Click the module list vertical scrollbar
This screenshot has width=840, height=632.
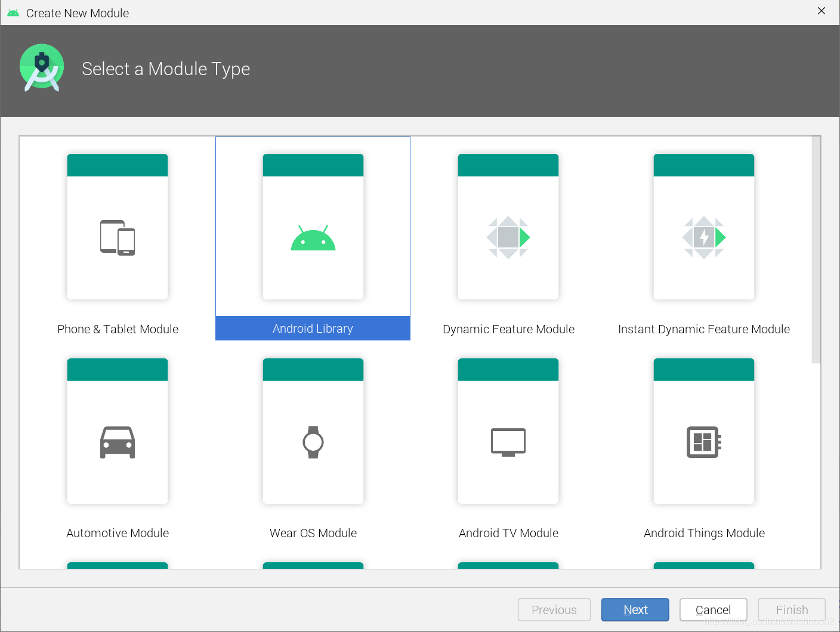[x=816, y=250]
